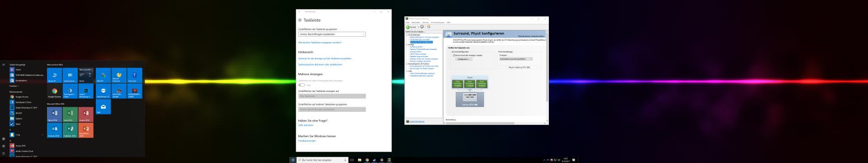
Task: Open the ASUS GPU Tweak tile
Action: (119, 91)
